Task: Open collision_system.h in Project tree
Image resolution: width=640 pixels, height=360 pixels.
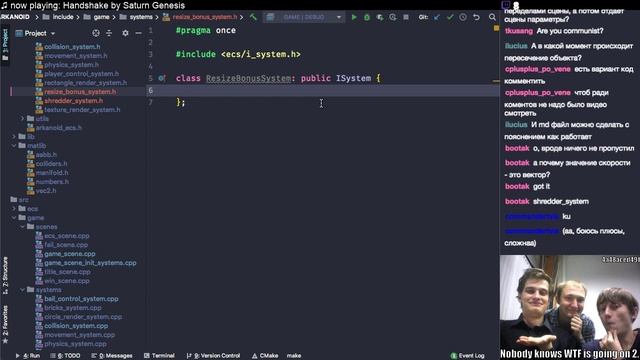Action: point(72,47)
